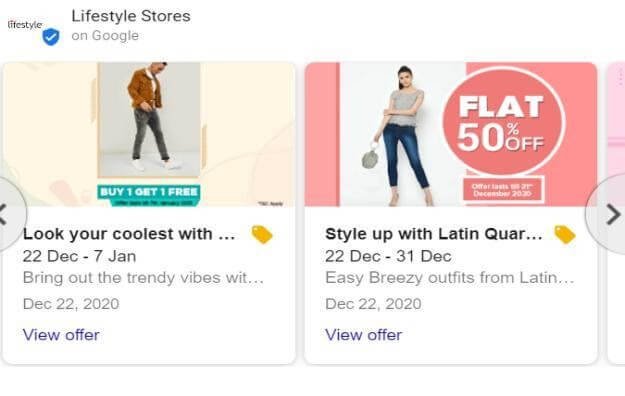Click the yellow offer tag on the first card
Image resolution: width=625 pixels, height=396 pixels.
[262, 234]
